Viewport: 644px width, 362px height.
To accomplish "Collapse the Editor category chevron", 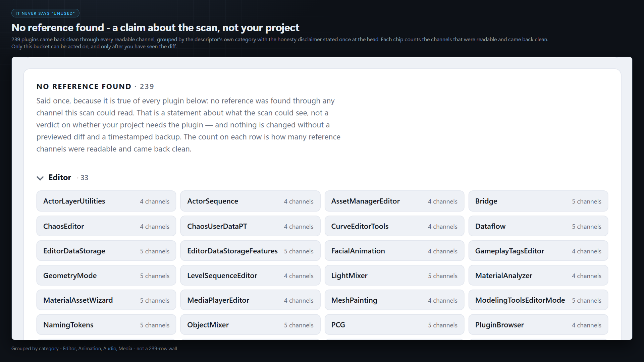I will (x=40, y=178).
